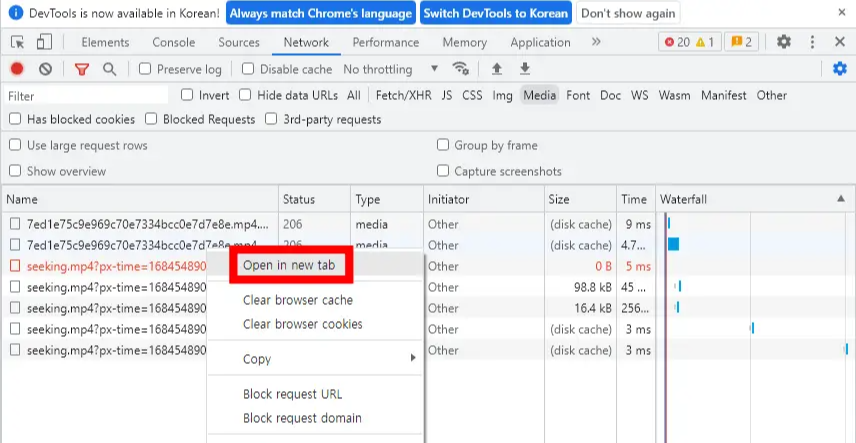Switch to the Memory tab
The width and height of the screenshot is (856, 443).
pos(465,42)
